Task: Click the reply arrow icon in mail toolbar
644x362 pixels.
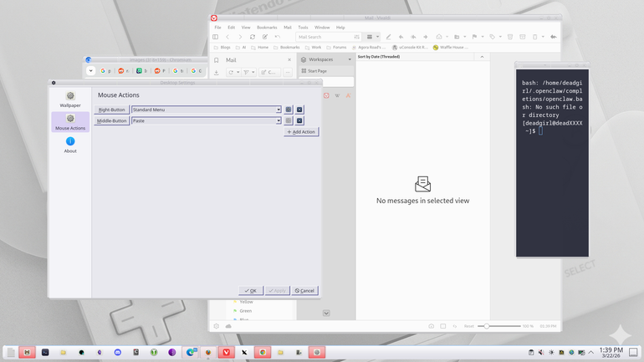Action: (401, 37)
